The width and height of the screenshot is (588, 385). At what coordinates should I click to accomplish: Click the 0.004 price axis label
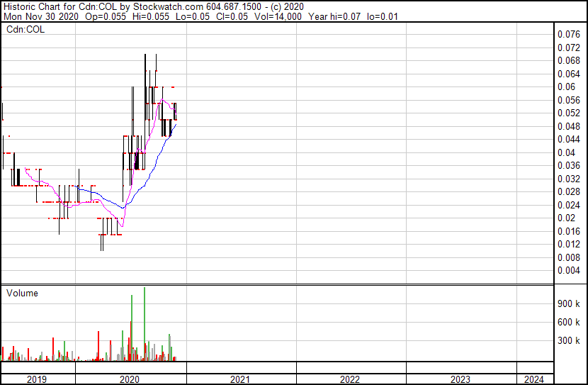tap(569, 271)
